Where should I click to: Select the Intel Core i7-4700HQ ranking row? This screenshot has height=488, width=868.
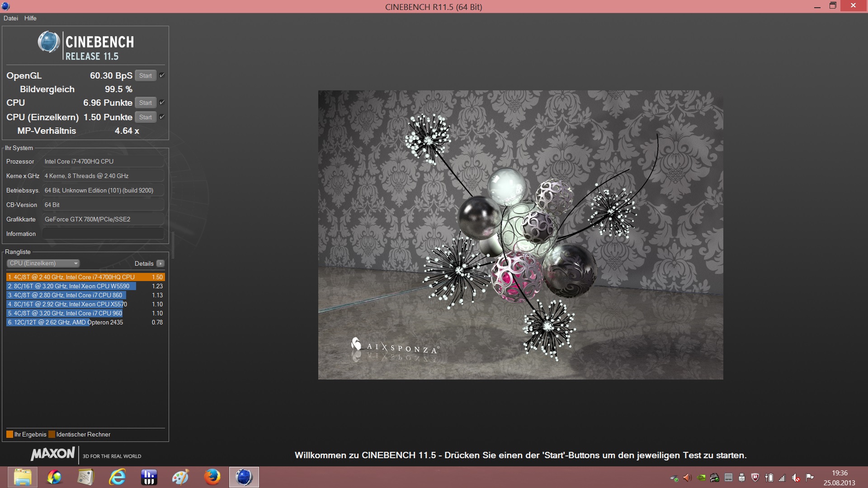coord(85,277)
